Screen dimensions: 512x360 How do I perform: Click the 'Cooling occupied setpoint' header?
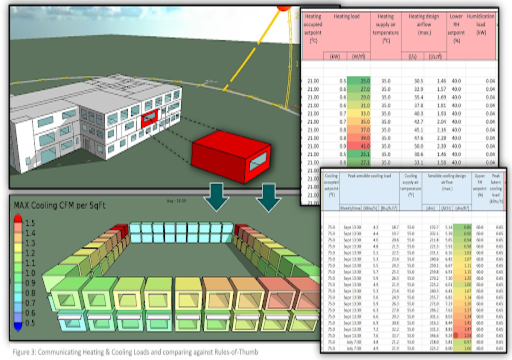tap(331, 185)
